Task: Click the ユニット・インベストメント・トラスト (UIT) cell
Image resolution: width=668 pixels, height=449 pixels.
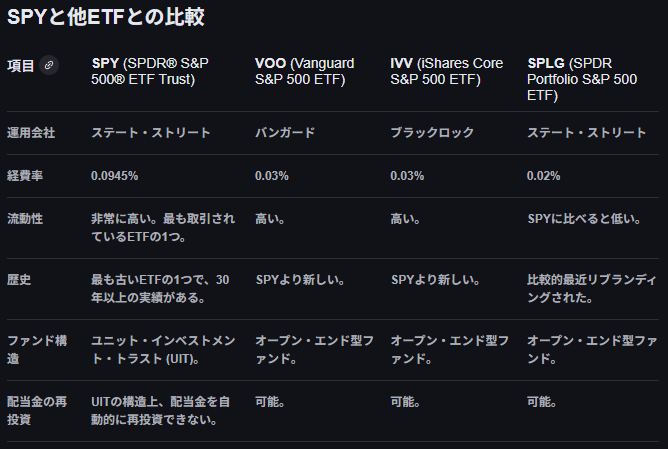Action: [x=163, y=349]
